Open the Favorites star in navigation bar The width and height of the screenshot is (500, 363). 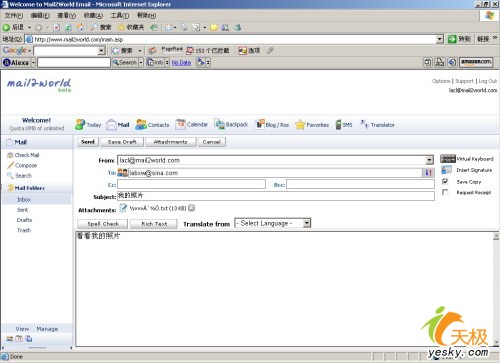[x=300, y=125]
